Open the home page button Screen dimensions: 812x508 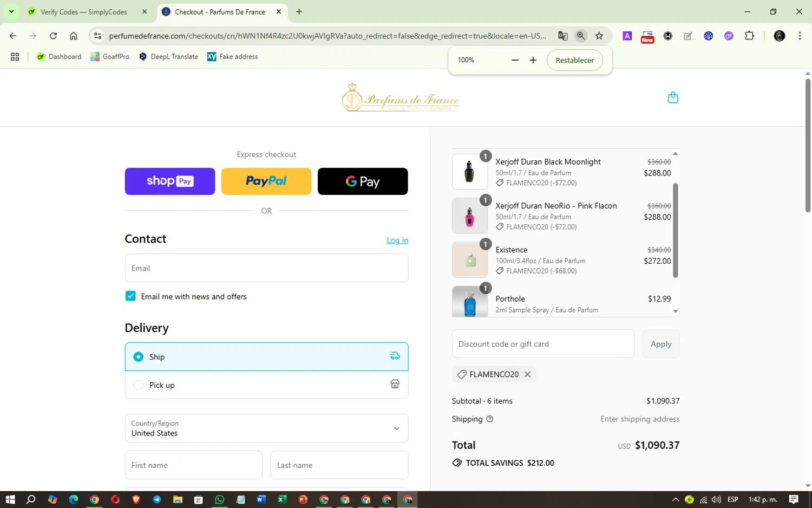tap(74, 36)
